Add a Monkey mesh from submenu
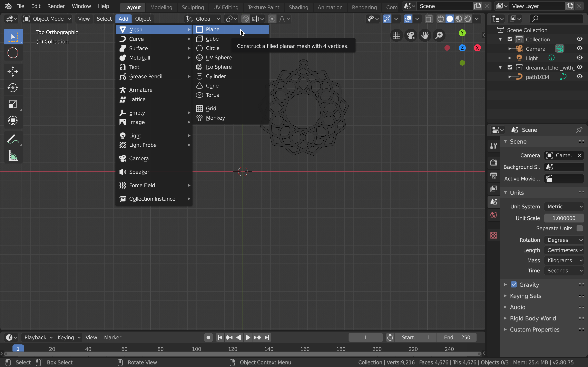 click(215, 118)
